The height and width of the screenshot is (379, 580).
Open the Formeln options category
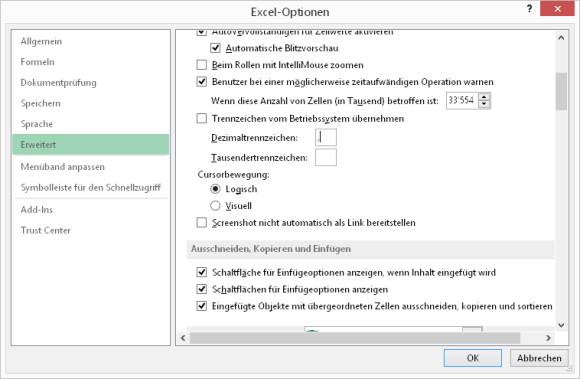coord(37,62)
